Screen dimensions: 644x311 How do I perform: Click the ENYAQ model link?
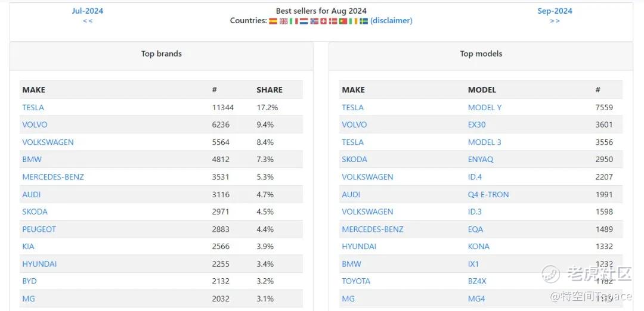pyautogui.click(x=482, y=160)
